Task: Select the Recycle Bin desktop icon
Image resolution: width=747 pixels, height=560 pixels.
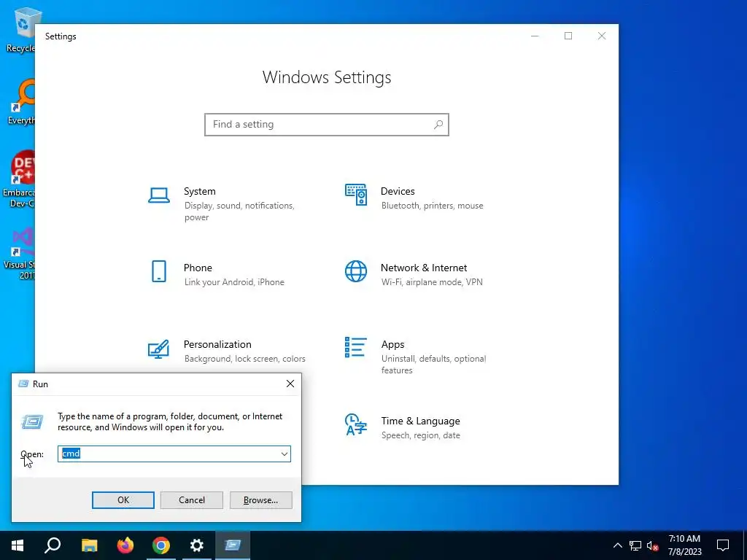Action: click(20, 31)
